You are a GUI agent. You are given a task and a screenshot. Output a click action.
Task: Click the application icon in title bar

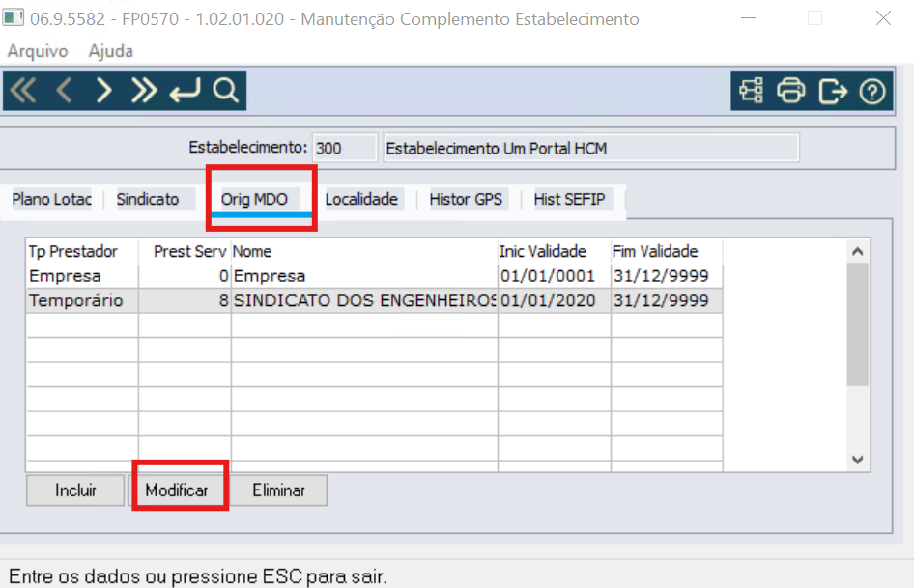(x=13, y=17)
